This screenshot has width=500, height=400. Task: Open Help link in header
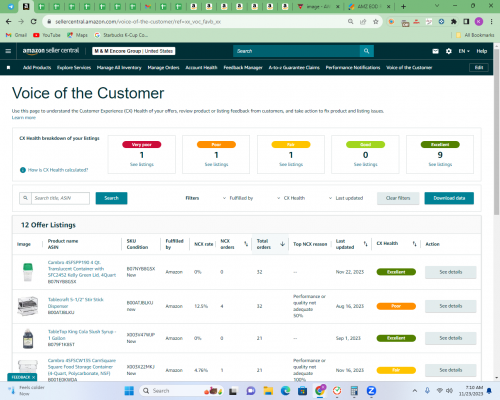point(482,51)
